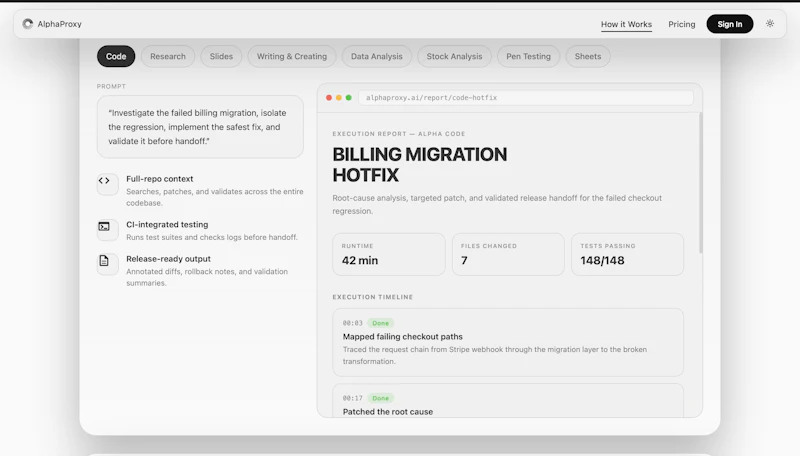
Task: Click the alphaproxy.ai/report/code-hotfix address bar
Action: [x=526, y=97]
